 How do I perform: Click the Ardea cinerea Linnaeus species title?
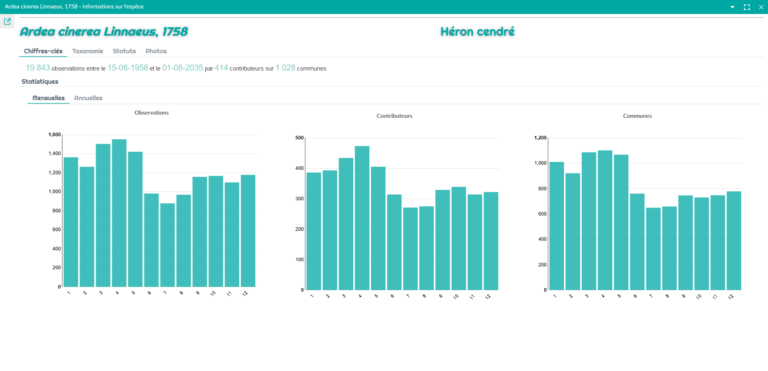(104, 32)
